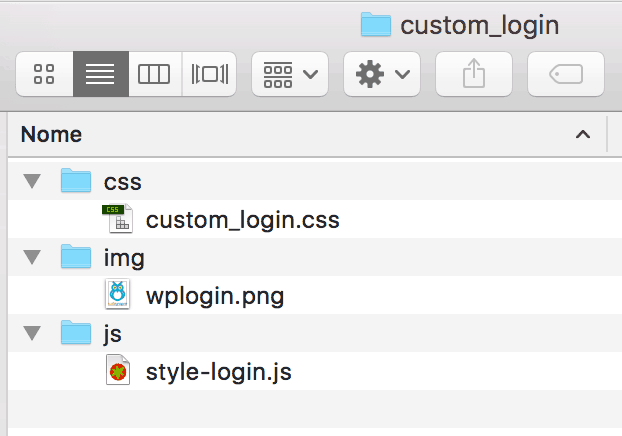This screenshot has width=622, height=436.
Task: Click the css folder icon
Action: [x=76, y=181]
